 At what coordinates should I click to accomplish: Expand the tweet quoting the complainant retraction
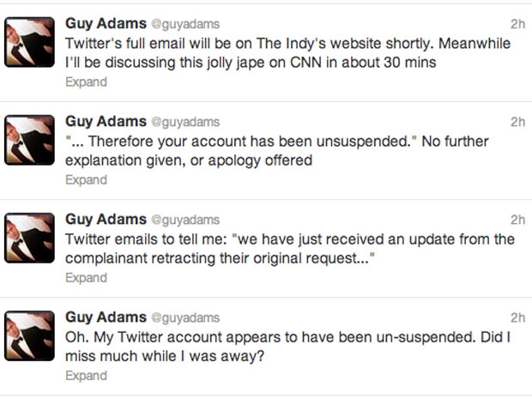click(x=87, y=278)
